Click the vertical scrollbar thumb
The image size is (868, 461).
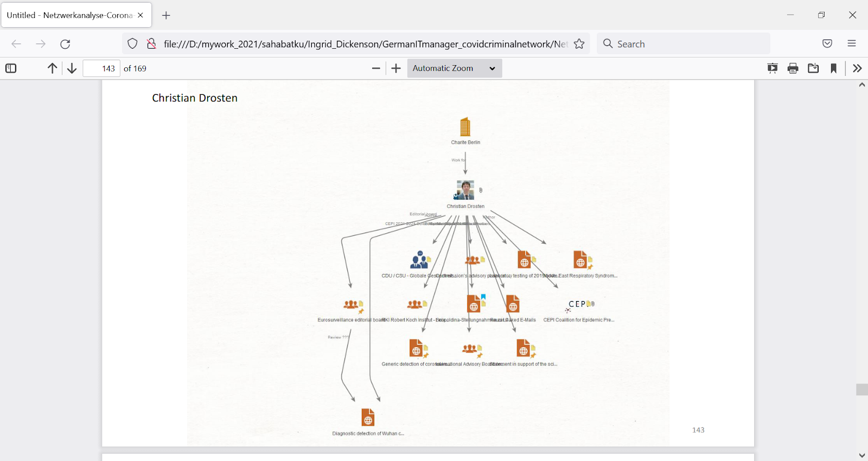point(862,389)
